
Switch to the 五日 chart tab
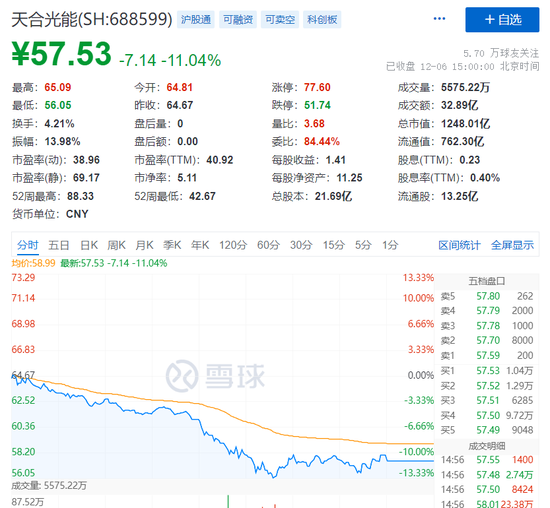[x=59, y=245]
